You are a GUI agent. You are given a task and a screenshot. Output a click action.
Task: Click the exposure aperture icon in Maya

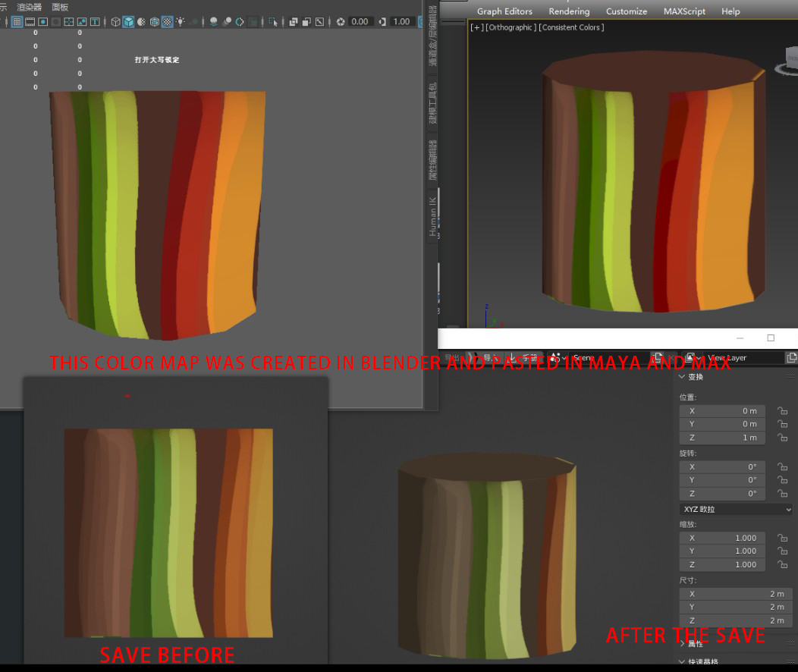341,22
